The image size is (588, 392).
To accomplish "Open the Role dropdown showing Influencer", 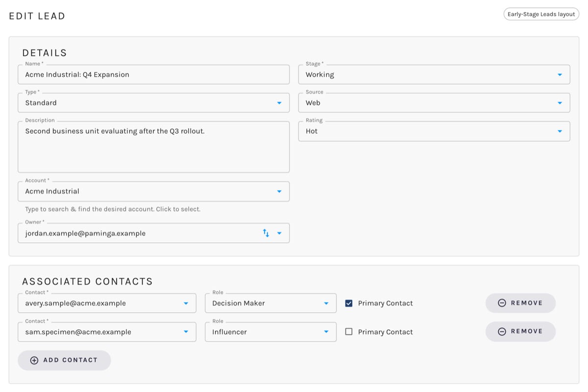I will click(270, 332).
